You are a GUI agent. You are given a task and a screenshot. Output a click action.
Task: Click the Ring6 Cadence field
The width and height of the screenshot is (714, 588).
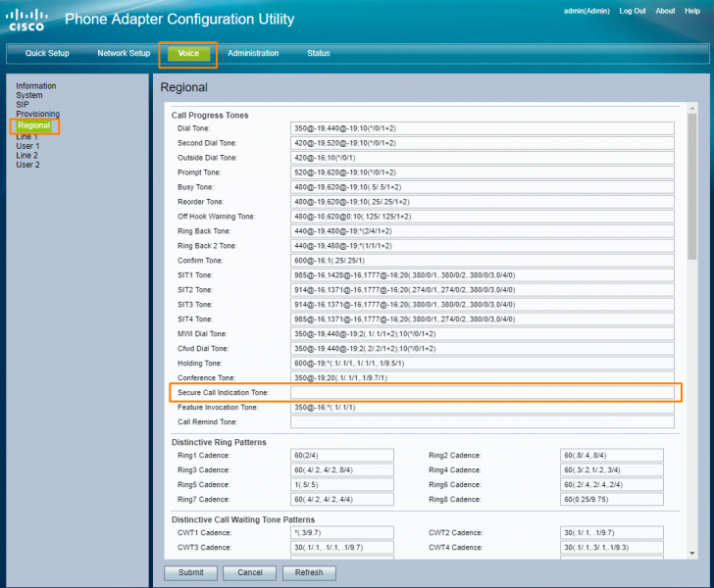(x=612, y=485)
